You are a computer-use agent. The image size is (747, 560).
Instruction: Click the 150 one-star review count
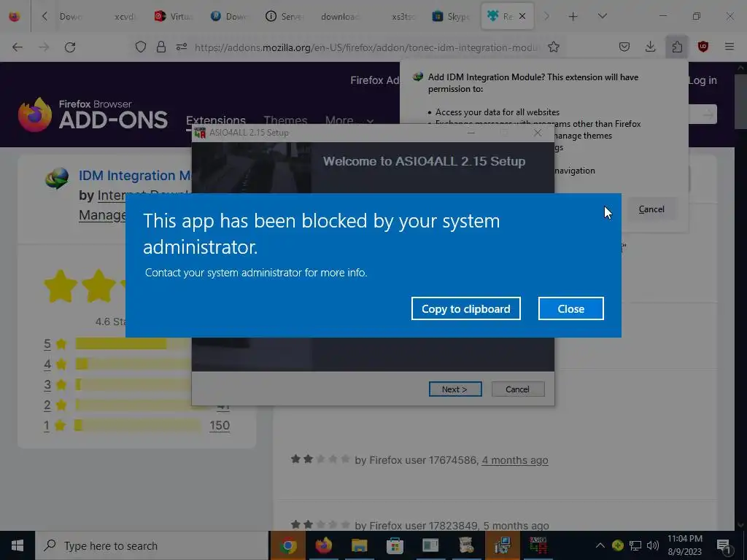point(220,425)
